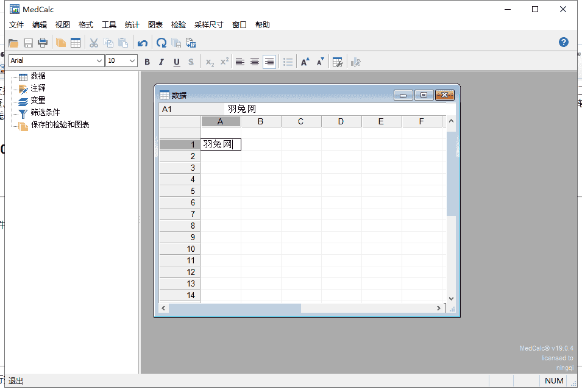The height and width of the screenshot is (392, 582).
Task: Toggle bold formatting
Action: point(147,62)
